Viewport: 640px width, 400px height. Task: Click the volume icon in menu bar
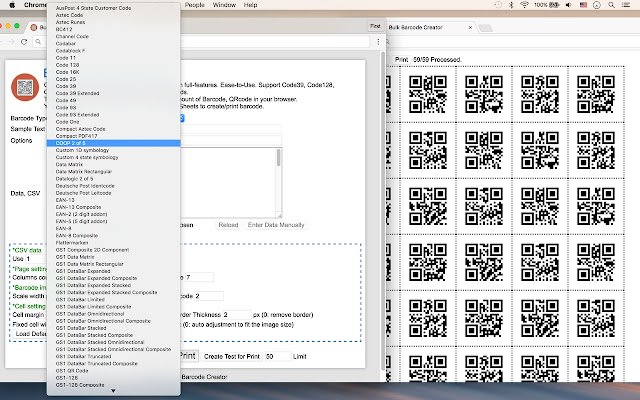569,5
